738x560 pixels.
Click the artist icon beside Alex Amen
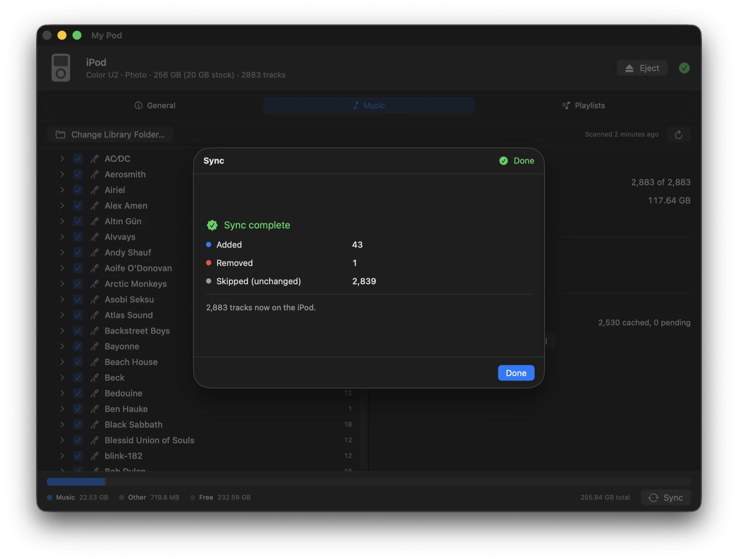pos(95,206)
